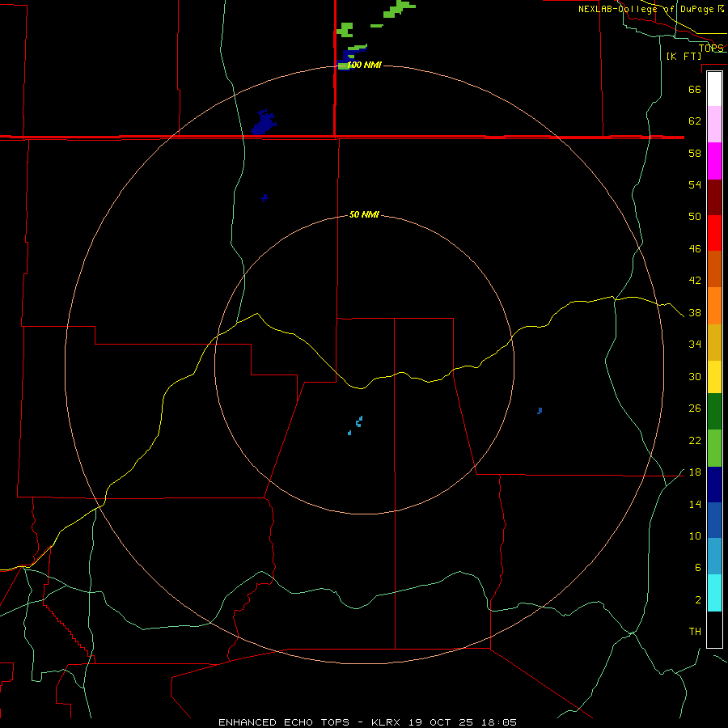The image size is (728, 728).
Task: Click the small blue echo east of the 50 NMI ring
Action: point(540,411)
